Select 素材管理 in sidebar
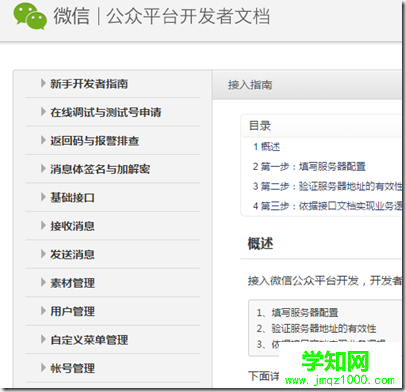The image size is (406, 392). pos(72,283)
